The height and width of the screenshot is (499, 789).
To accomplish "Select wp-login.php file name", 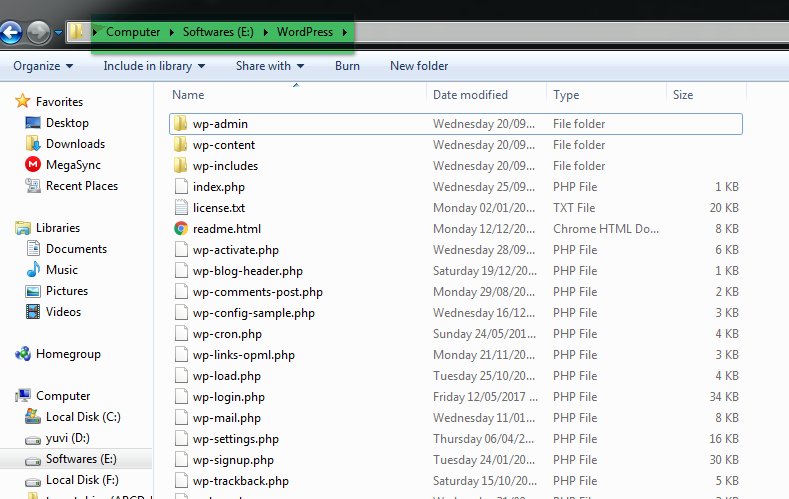I will pyautogui.click(x=228, y=397).
